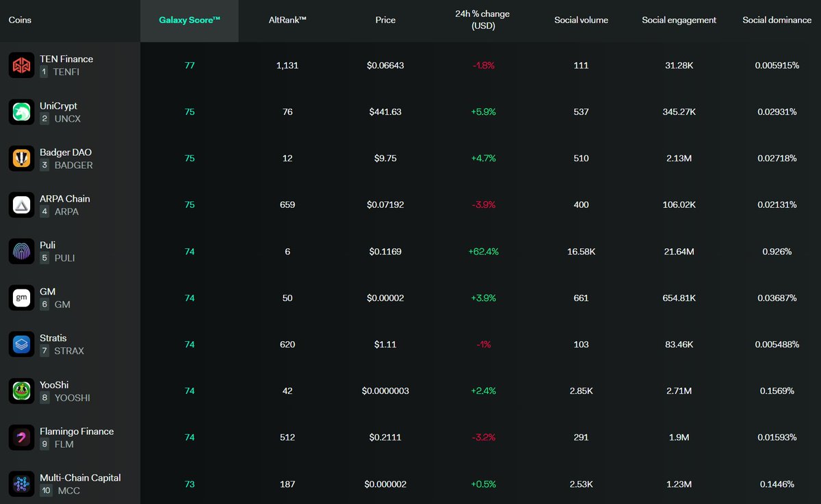Open the Multi-Chain Capital coin name
The height and width of the screenshot is (504, 821).
pos(80,478)
